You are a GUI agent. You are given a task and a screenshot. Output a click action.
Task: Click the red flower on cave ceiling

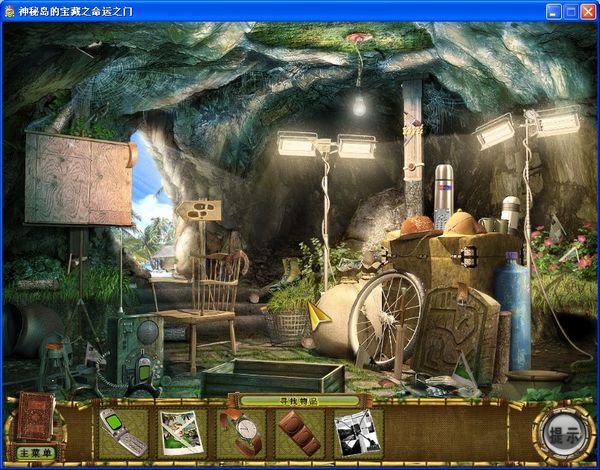[x=359, y=38]
